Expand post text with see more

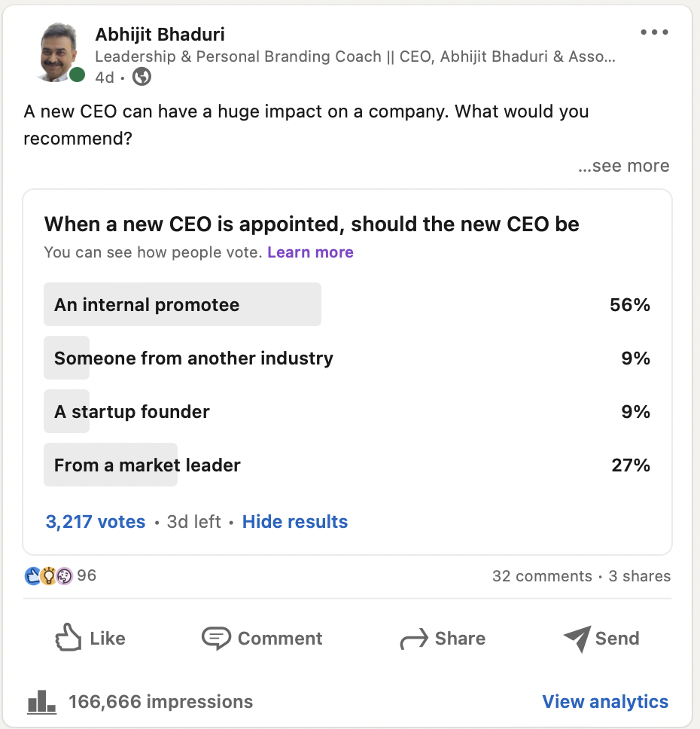(x=623, y=166)
